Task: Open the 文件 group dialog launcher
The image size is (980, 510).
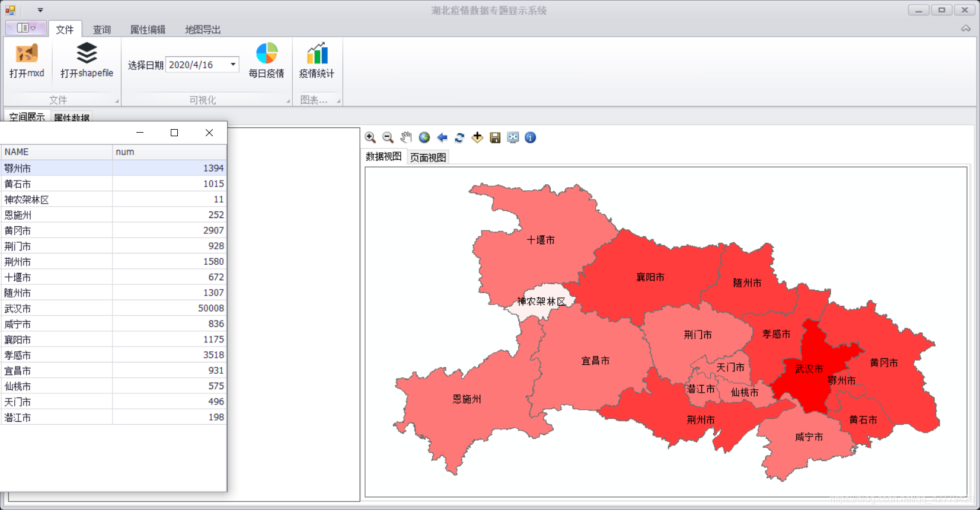Action: coord(117,101)
